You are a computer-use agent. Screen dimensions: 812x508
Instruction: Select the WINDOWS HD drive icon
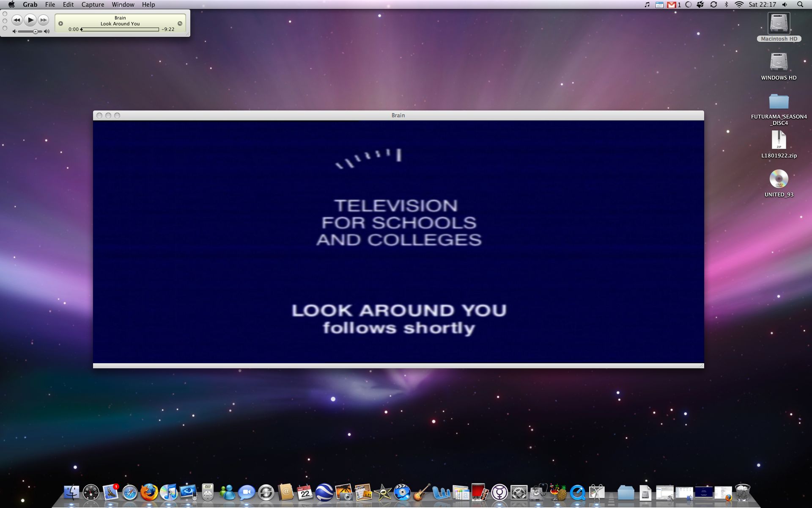(x=779, y=62)
